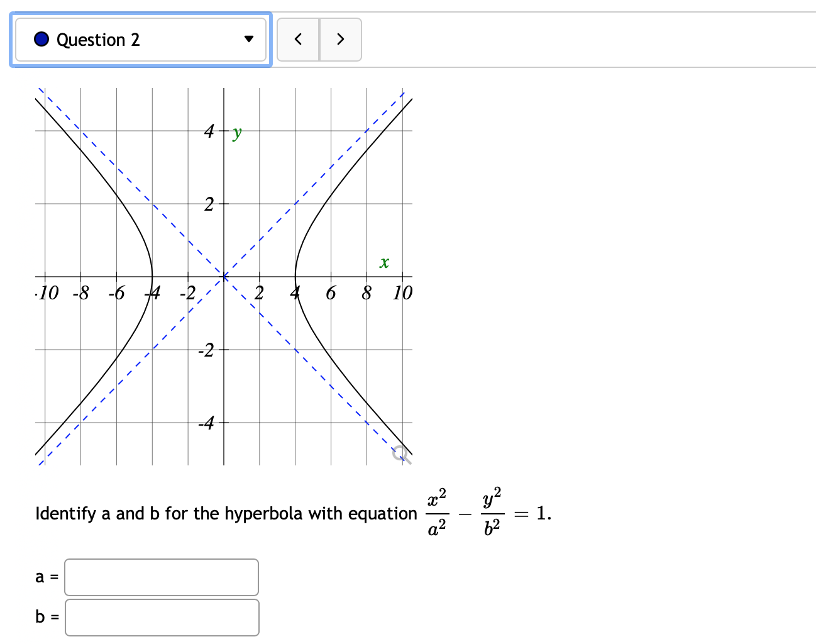816x644 pixels.
Task: Click the dropdown triangle in the question selector
Action: point(249,39)
